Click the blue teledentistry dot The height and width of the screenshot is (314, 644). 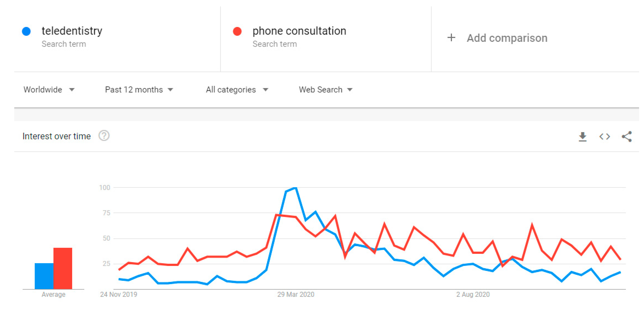(x=26, y=32)
